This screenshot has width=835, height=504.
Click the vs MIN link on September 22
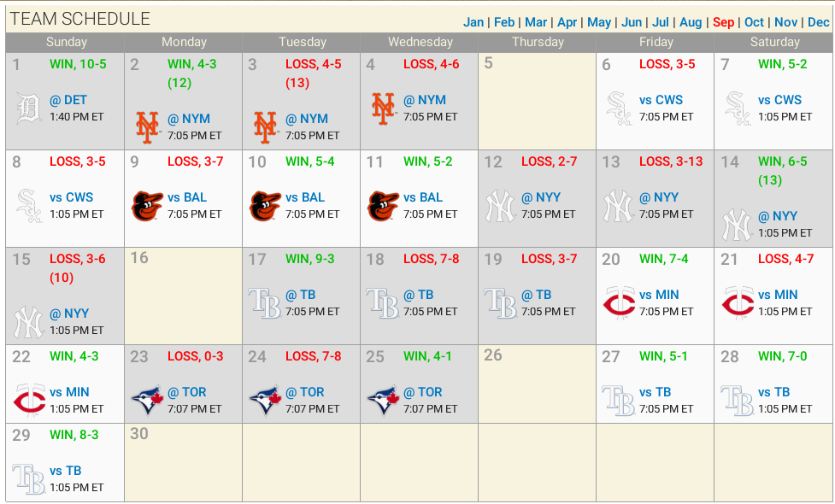[x=69, y=392]
